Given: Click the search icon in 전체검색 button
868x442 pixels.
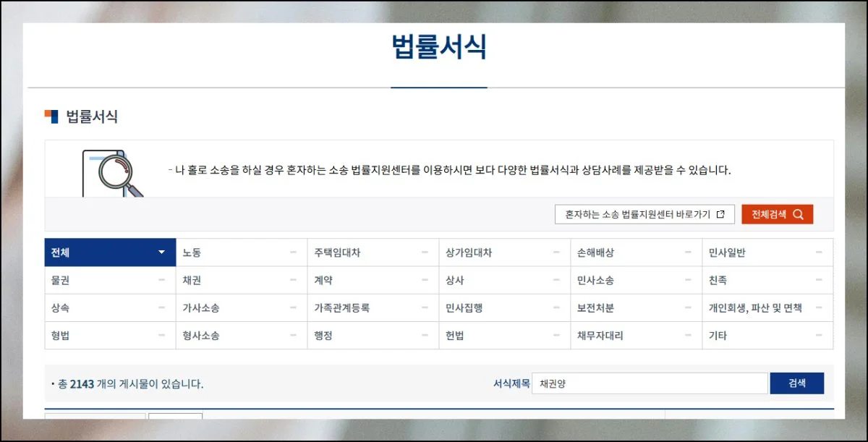Looking at the screenshot, I should (798, 215).
